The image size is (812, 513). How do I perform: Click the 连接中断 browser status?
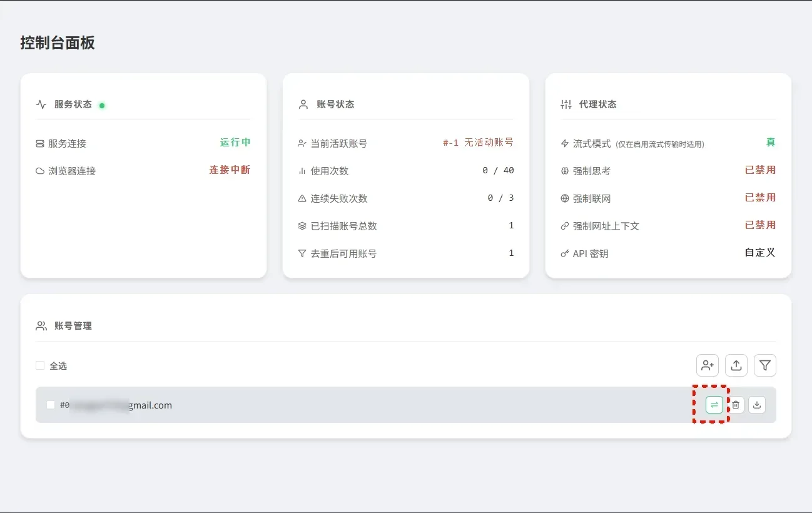pyautogui.click(x=230, y=170)
